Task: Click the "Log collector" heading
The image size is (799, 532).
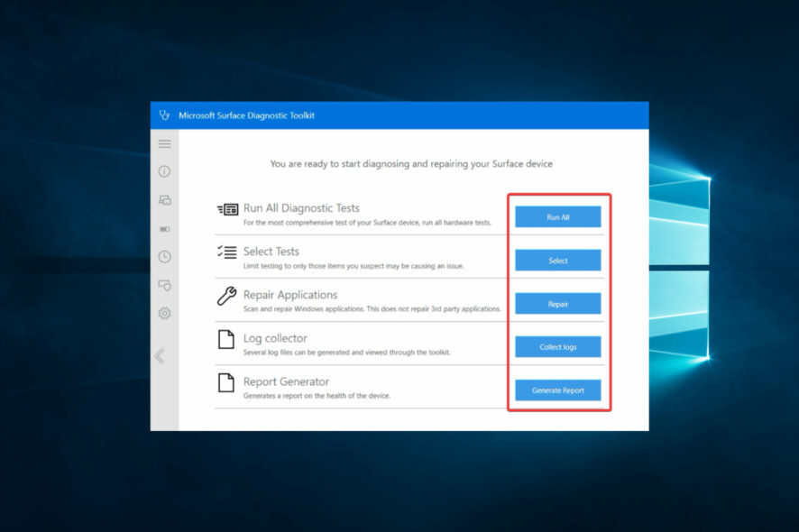Action: 275,338
